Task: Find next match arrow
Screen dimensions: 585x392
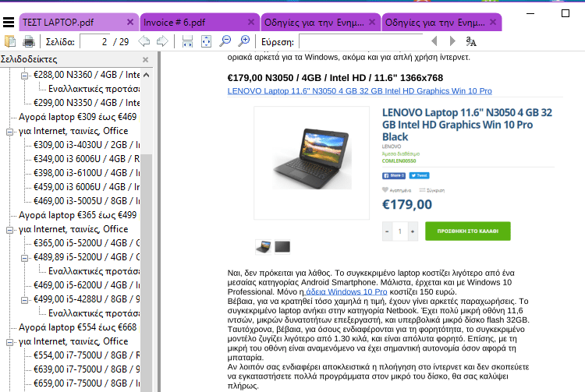Action: click(x=452, y=41)
